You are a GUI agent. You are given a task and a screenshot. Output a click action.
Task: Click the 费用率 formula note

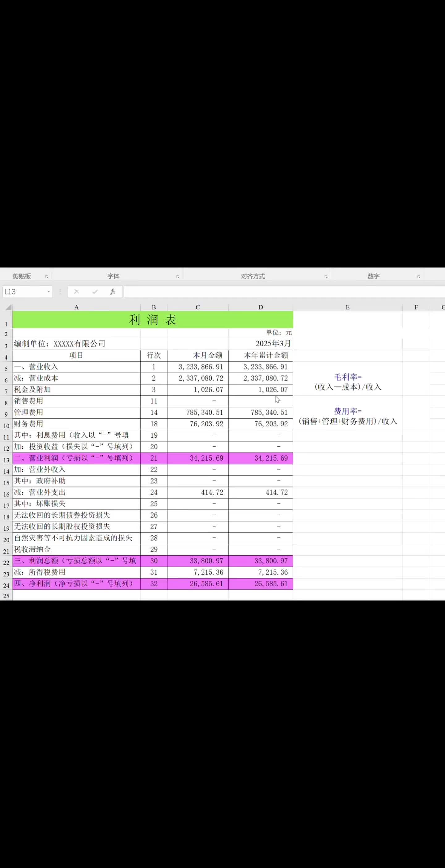pyautogui.click(x=348, y=416)
